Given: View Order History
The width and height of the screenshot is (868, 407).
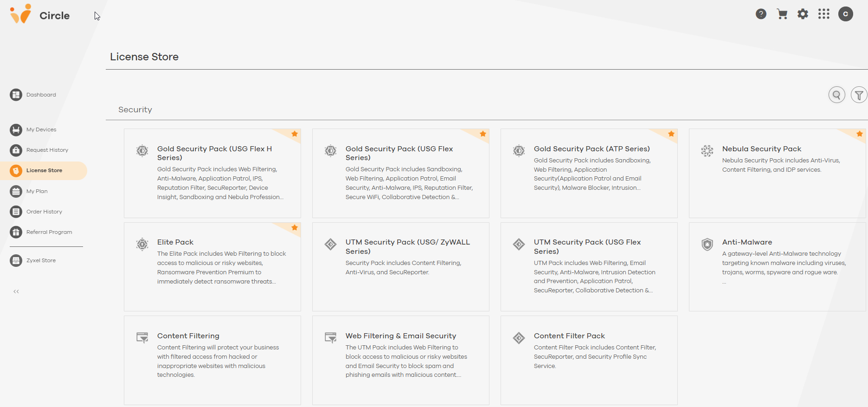Looking at the screenshot, I should pyautogui.click(x=44, y=212).
